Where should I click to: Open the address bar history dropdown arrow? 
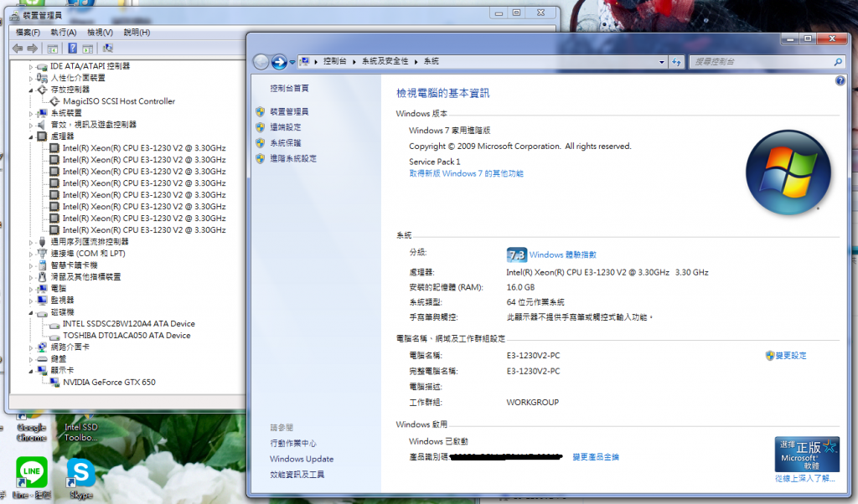tap(662, 62)
